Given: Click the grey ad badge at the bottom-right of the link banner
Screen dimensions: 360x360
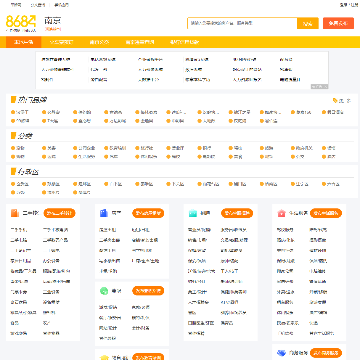Looking at the screenshot, I should click(319, 86).
